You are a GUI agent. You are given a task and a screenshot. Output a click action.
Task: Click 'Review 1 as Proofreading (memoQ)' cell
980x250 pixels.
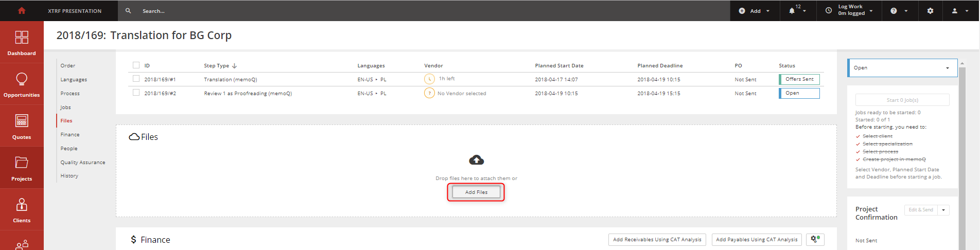[x=248, y=94]
